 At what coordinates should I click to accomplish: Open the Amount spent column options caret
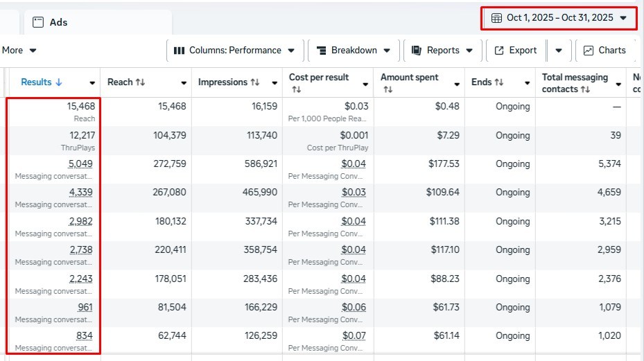pyautogui.click(x=457, y=83)
